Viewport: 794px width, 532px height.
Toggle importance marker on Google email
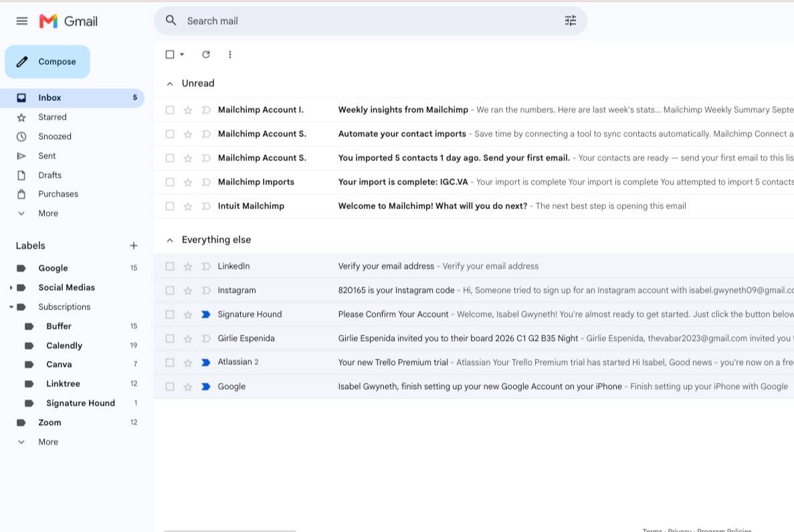pyautogui.click(x=205, y=387)
